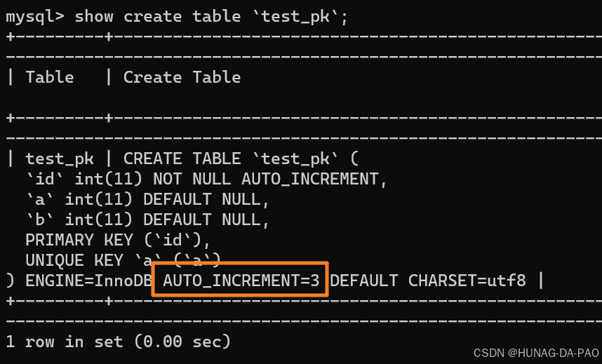Click the highlighted AUTO_INCREMENT=3 text
The image size is (602, 364).
(x=241, y=281)
